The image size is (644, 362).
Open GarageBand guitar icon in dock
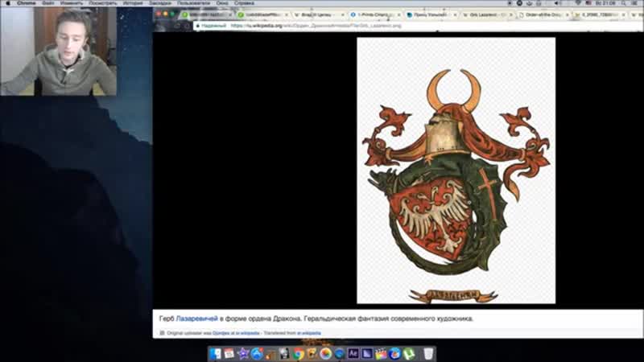click(x=270, y=353)
